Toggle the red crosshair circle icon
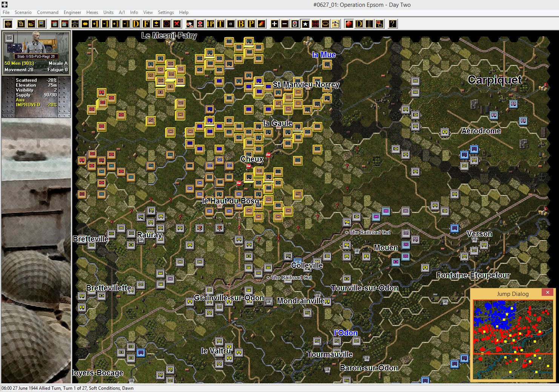The height and width of the screenshot is (392, 559). (315, 24)
